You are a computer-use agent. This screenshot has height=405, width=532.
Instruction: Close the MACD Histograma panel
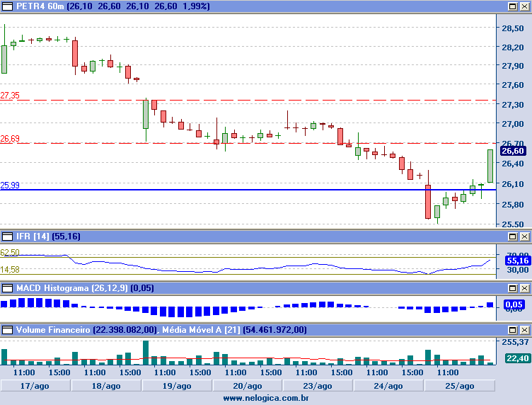pos(524,288)
